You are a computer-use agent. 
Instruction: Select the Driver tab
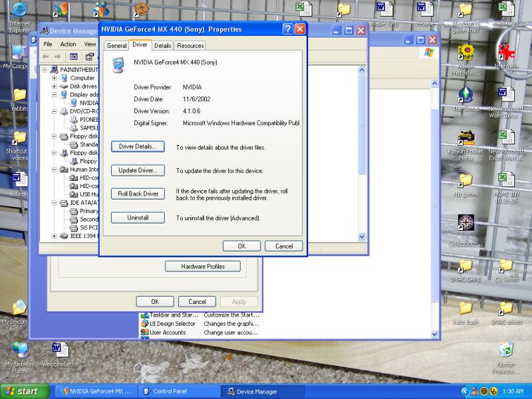point(140,45)
